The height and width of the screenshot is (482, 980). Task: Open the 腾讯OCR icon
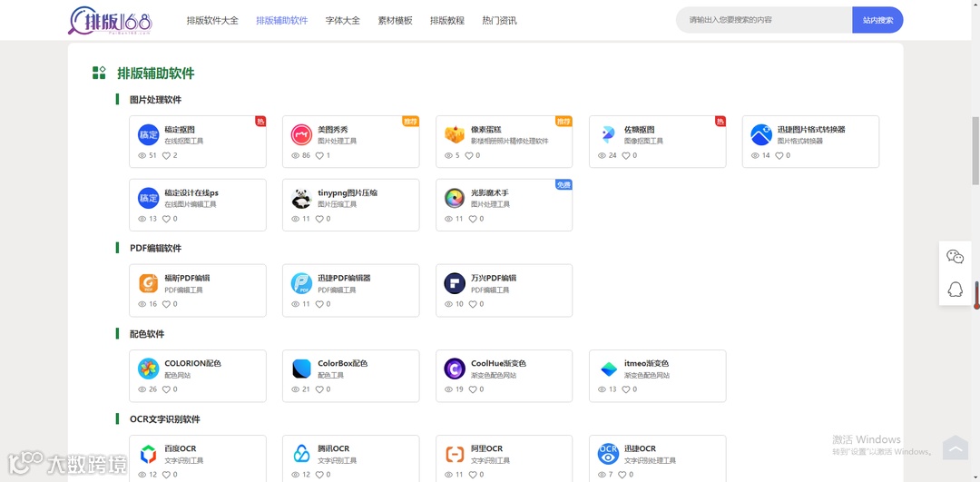(x=302, y=455)
